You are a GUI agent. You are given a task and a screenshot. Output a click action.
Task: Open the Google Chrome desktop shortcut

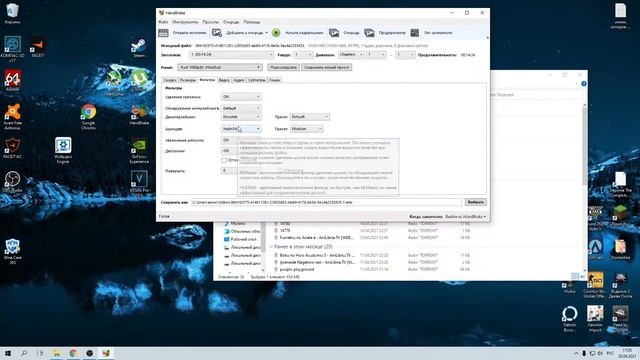(88, 117)
